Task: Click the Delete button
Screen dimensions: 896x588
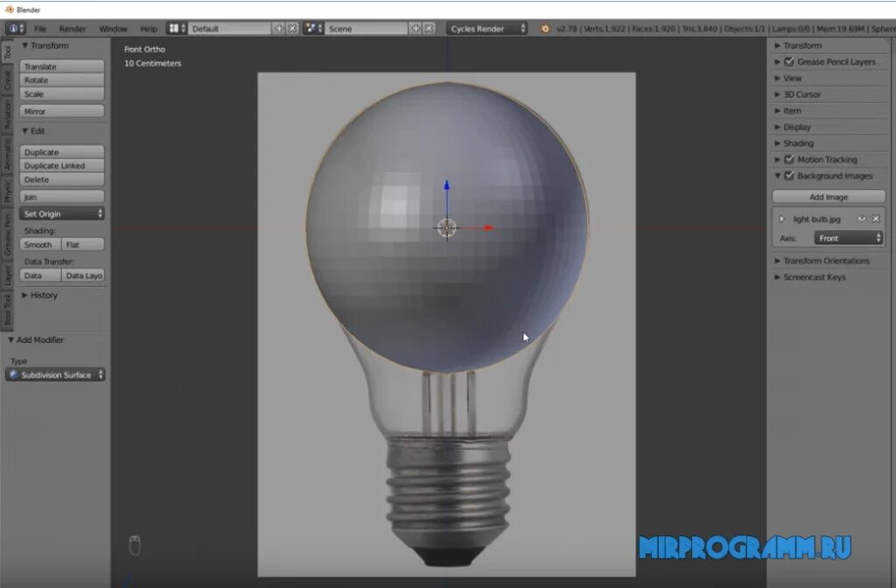Action: pyautogui.click(x=62, y=179)
